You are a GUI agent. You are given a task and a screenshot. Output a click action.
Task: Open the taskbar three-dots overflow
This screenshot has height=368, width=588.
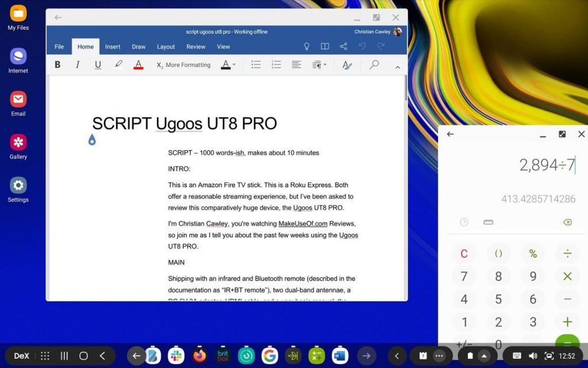click(x=439, y=356)
